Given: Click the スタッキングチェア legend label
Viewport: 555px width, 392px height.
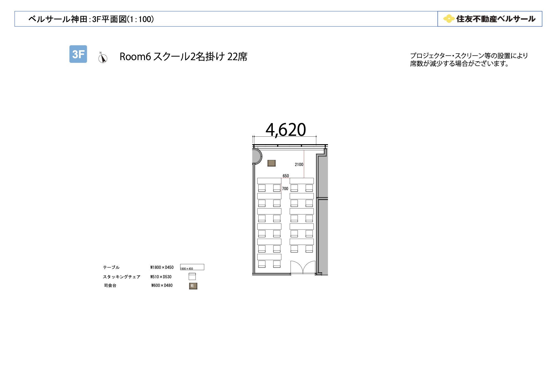Looking at the screenshot, I should tap(122, 277).
